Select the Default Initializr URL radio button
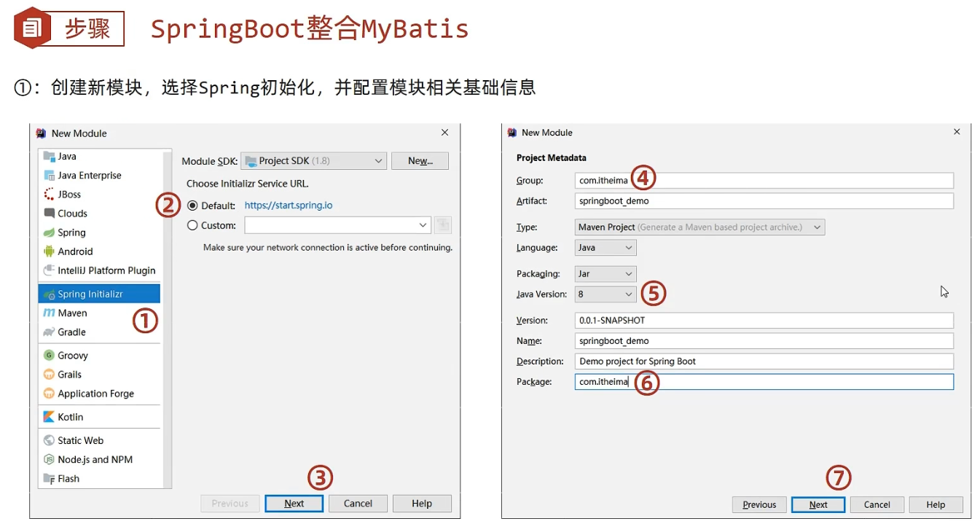Viewport: 980px width, 524px height. pyautogui.click(x=192, y=206)
